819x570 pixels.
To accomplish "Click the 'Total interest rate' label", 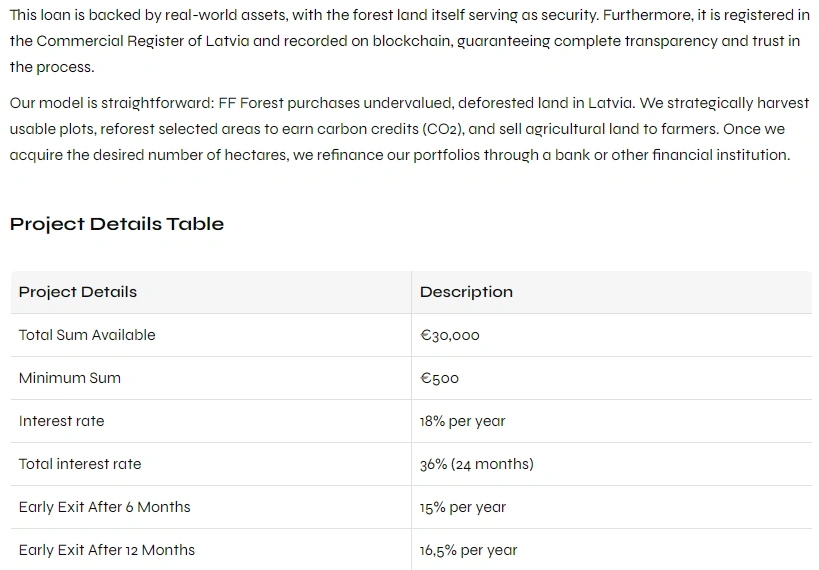I will [x=80, y=464].
